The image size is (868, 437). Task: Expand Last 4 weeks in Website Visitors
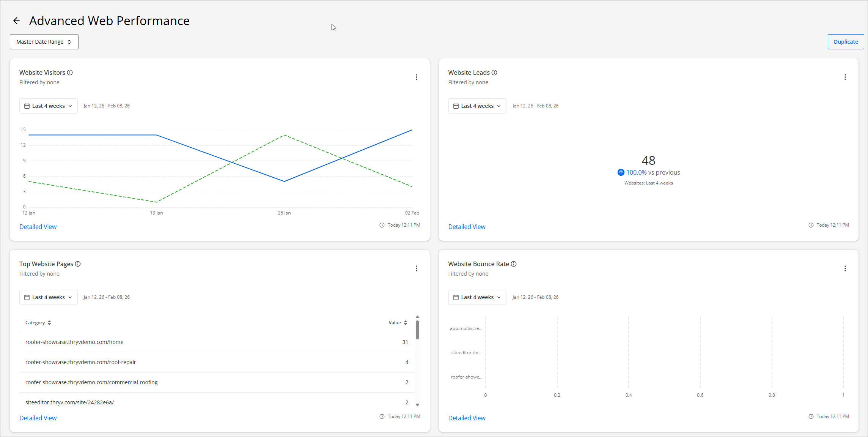48,106
